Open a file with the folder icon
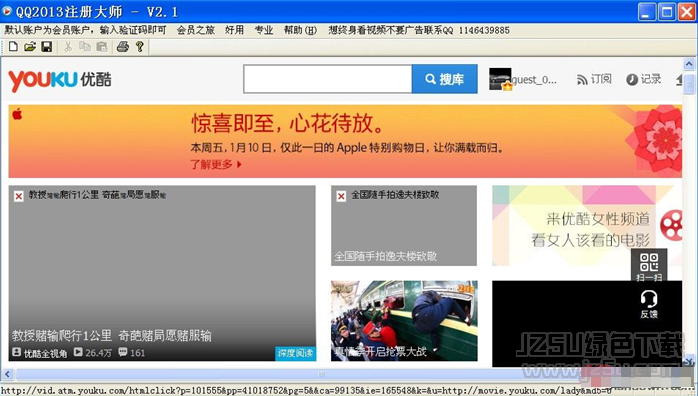Image resolution: width=698 pixels, height=396 pixels. tap(30, 46)
